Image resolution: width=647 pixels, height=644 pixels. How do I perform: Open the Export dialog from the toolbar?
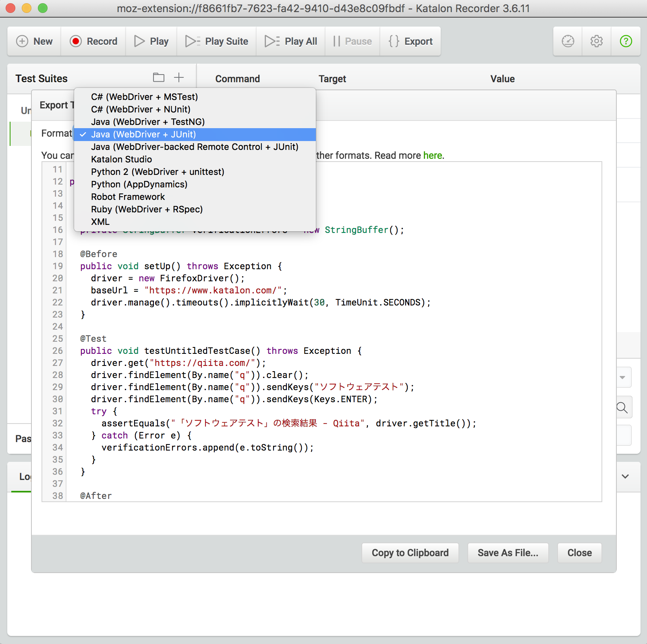pyautogui.click(x=411, y=41)
